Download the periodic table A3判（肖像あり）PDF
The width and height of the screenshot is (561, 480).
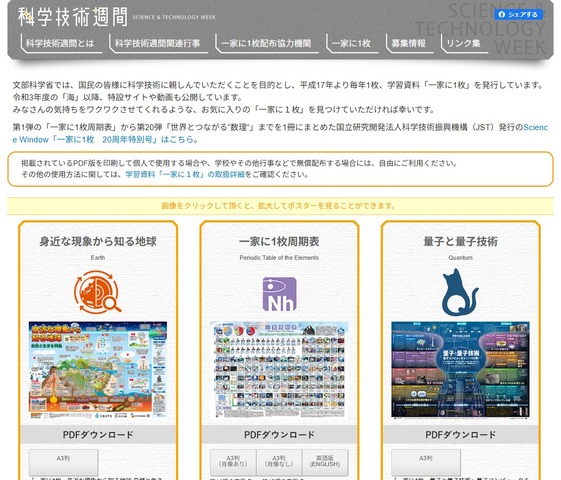click(233, 461)
